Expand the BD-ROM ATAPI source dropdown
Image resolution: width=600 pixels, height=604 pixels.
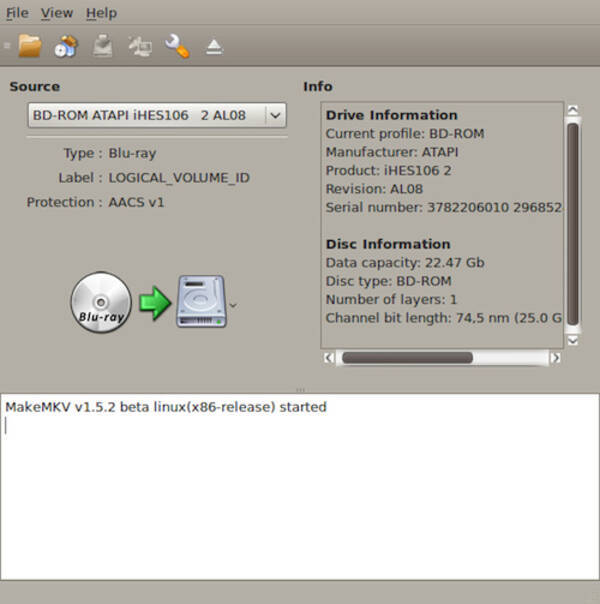pos(275,116)
